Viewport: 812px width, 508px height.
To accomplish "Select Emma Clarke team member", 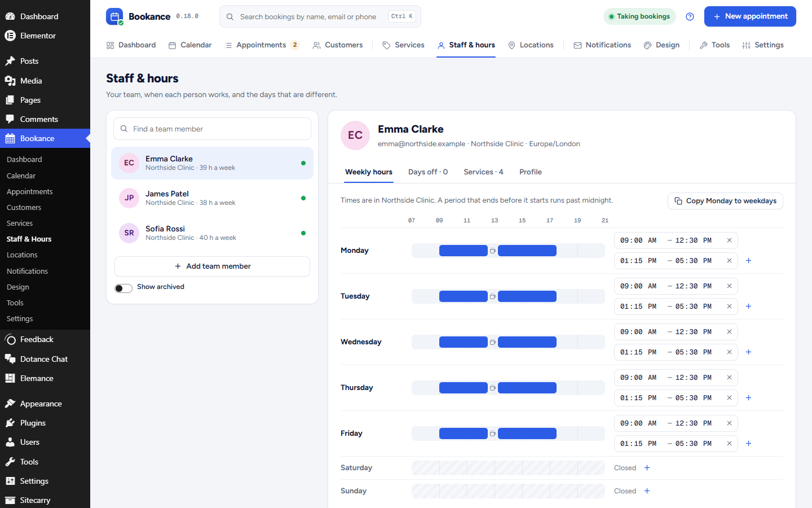I will 212,163.
